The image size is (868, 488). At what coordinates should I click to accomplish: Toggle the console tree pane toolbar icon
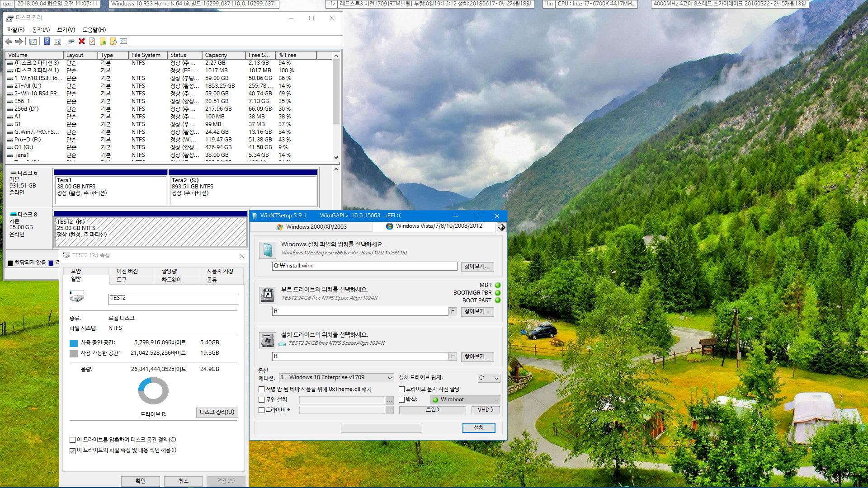coord(33,42)
